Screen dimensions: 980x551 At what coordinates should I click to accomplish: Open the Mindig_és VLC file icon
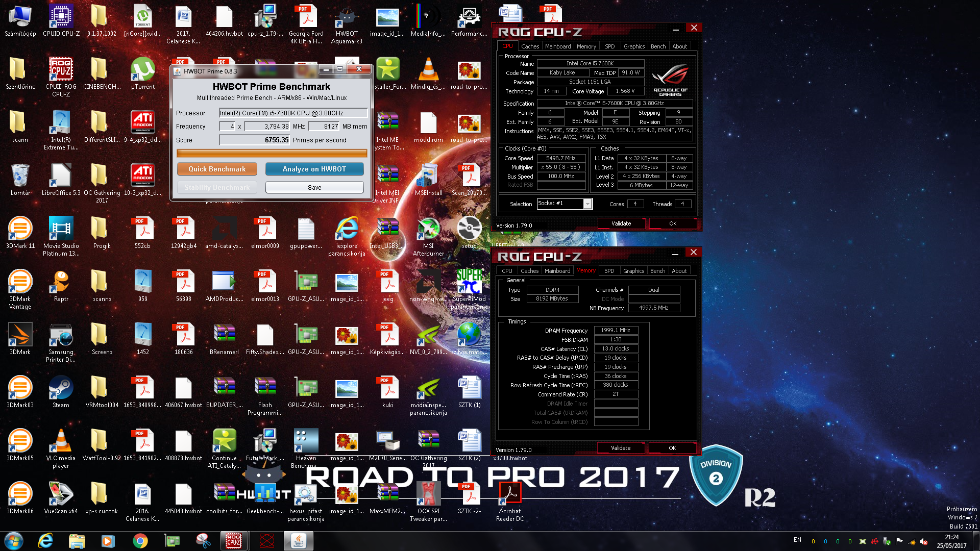point(428,73)
